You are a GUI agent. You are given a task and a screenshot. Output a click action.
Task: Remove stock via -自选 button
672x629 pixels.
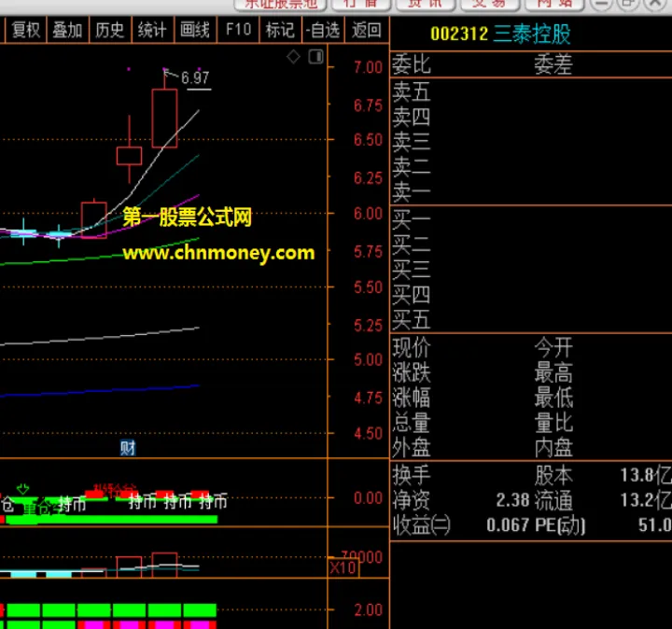tap(323, 30)
